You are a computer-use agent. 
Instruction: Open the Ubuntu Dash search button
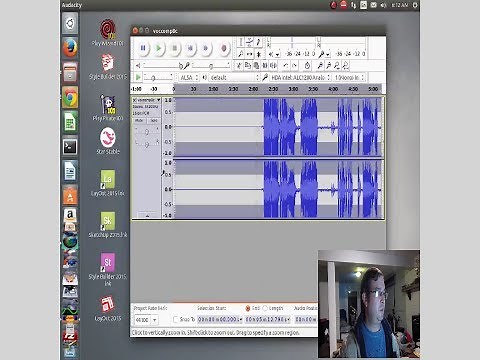click(x=70, y=23)
